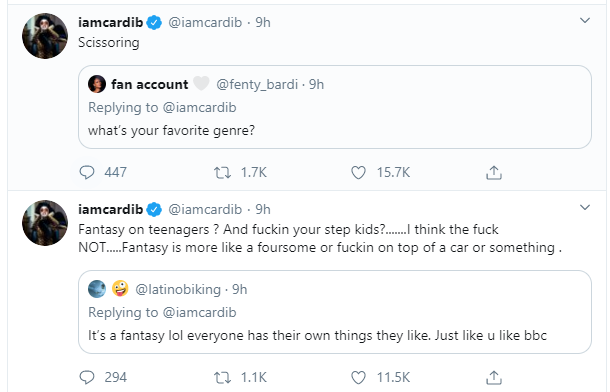The width and height of the screenshot is (610, 392).
Task: Open quoted tweet 'what's your favorite genre?'
Action: pos(335,107)
